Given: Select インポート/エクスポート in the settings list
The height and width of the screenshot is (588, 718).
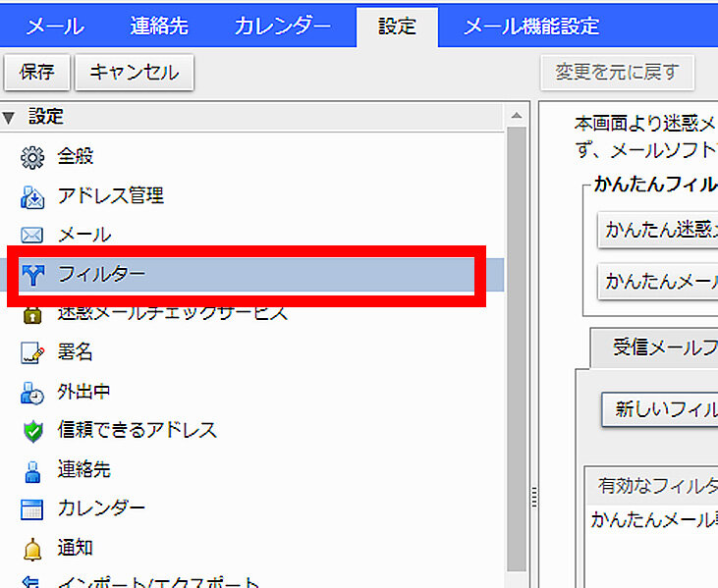Looking at the screenshot, I should click(158, 582).
